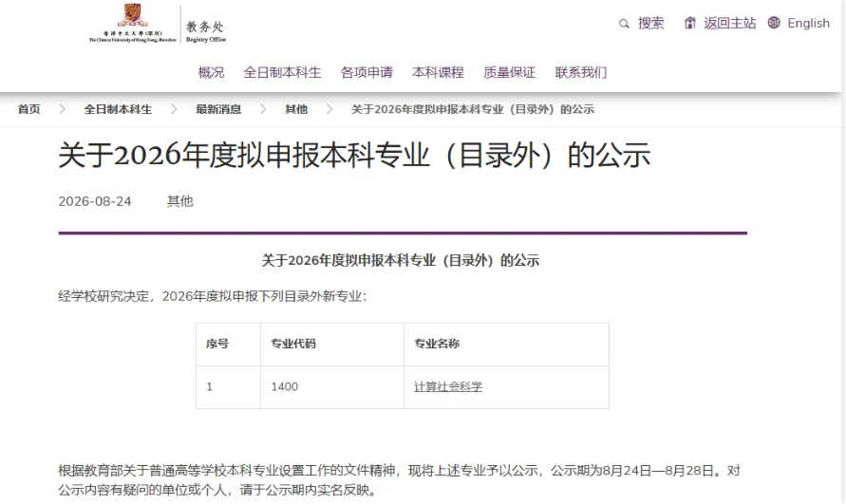Open the 各项申请 menu
Screen dimensions: 846x504
point(367,72)
